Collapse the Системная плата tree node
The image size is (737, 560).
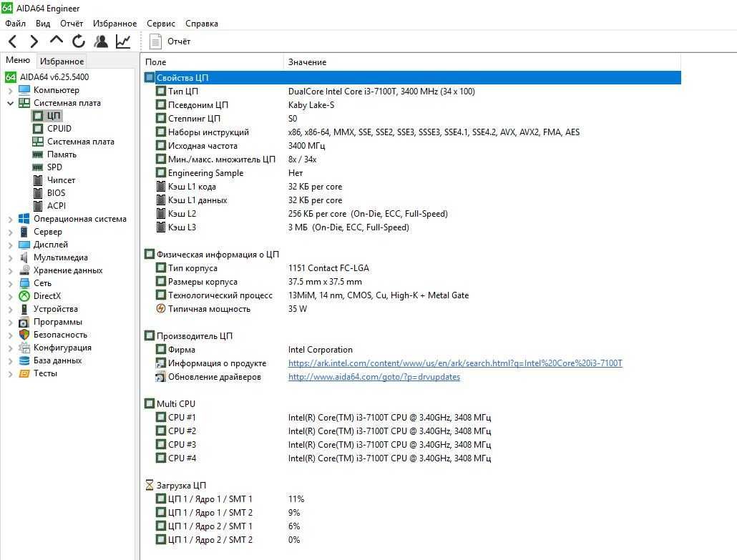coord(10,103)
